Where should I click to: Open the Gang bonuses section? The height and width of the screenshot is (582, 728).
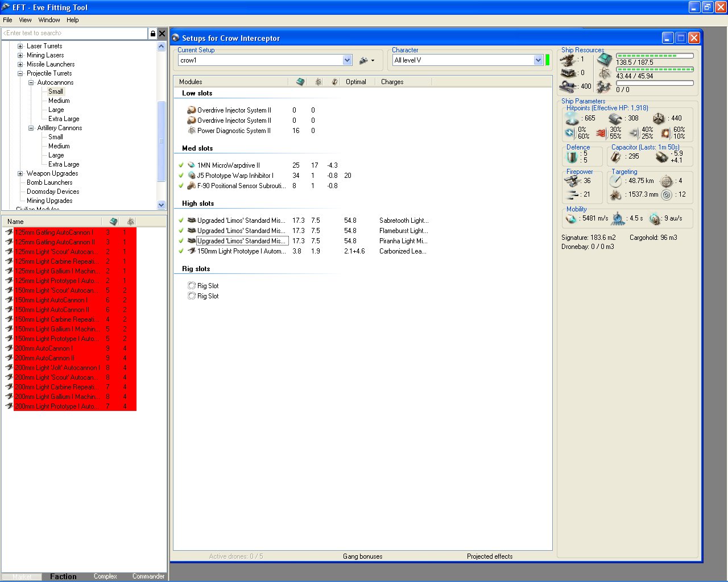(363, 556)
